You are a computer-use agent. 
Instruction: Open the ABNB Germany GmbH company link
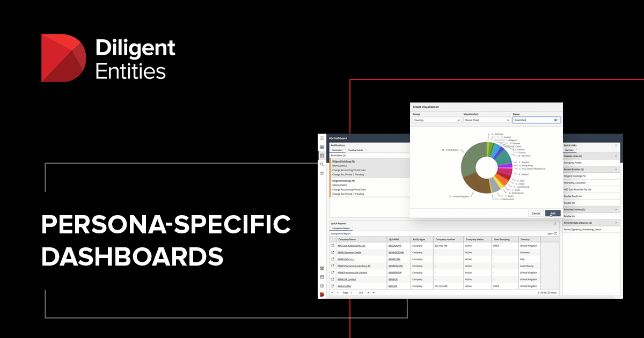348,252
